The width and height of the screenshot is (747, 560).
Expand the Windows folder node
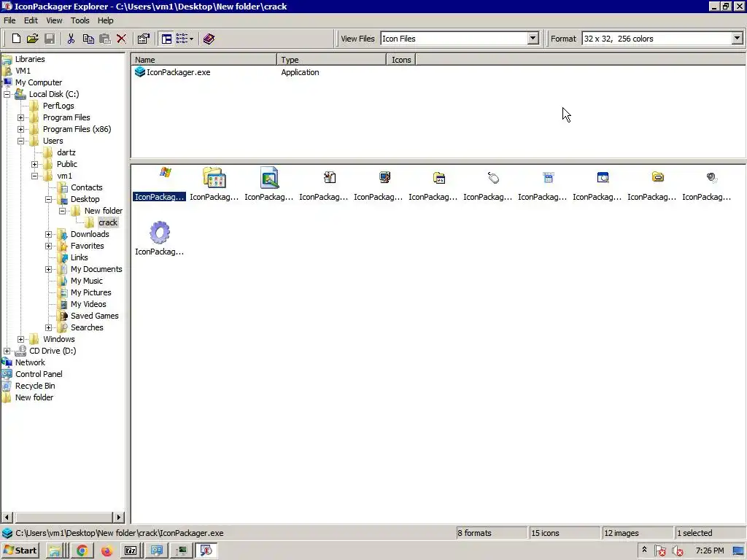point(21,339)
